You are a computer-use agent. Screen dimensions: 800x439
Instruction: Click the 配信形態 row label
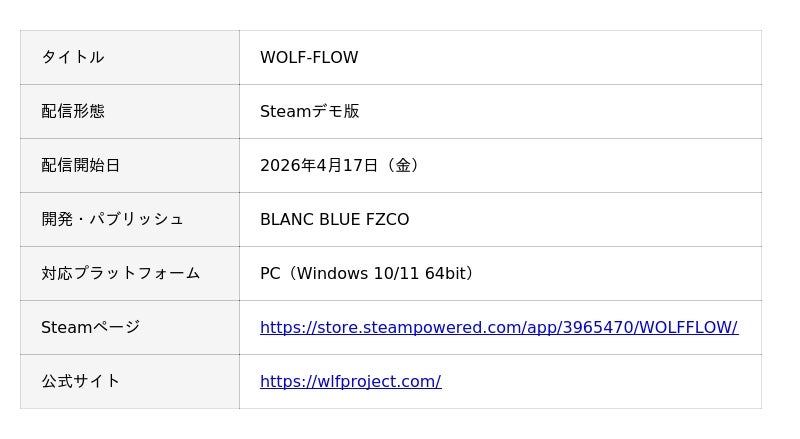coord(72,111)
